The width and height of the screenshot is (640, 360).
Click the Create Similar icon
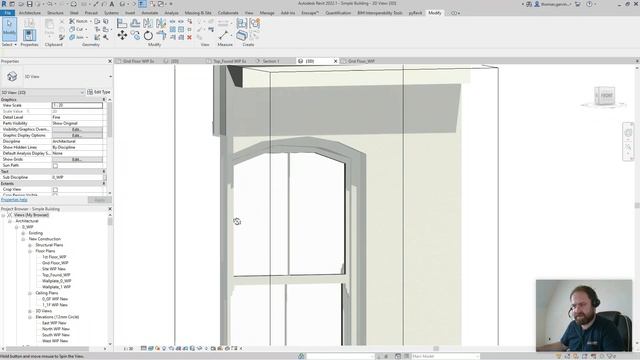(x=255, y=36)
